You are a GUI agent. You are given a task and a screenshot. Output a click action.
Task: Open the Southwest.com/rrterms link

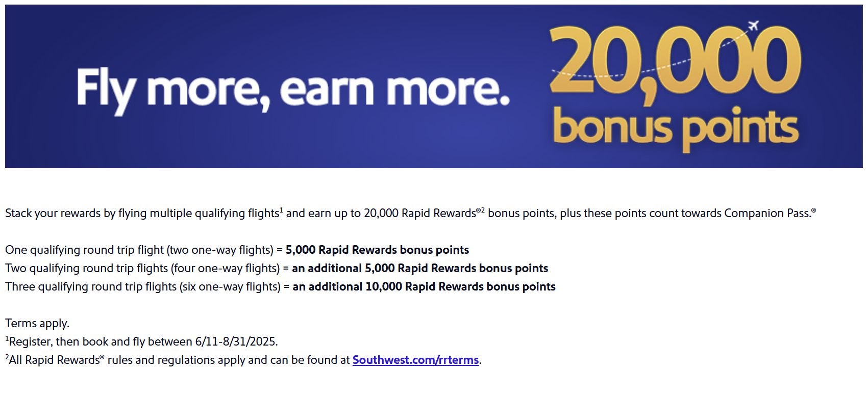[x=415, y=360]
